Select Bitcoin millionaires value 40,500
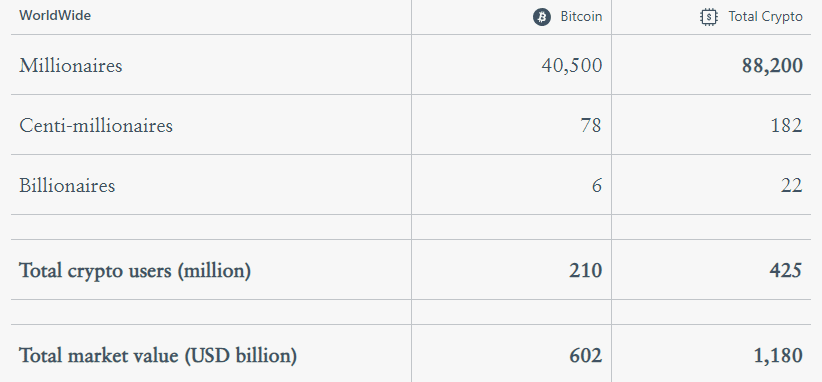The width and height of the screenshot is (822, 382). [x=571, y=66]
